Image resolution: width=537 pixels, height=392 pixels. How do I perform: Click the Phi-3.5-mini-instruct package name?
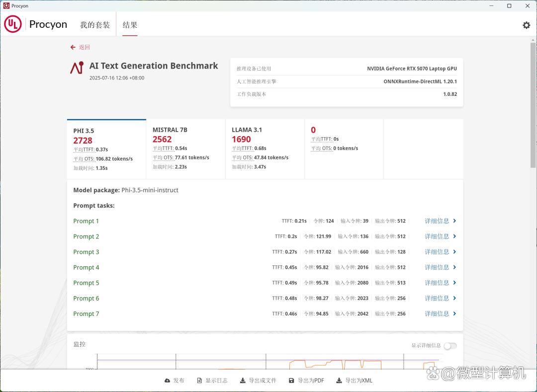click(x=150, y=190)
